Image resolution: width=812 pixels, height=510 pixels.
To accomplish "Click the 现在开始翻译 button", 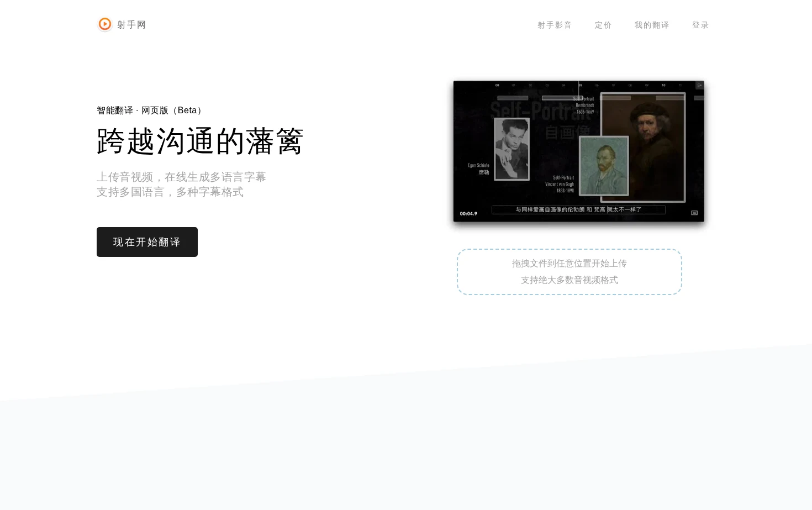I will 147,242.
